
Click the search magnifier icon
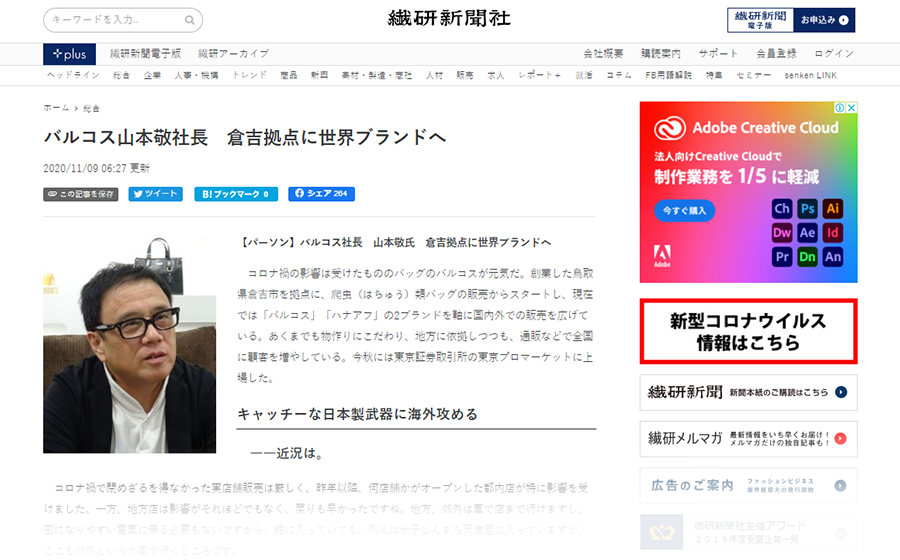coord(189,20)
